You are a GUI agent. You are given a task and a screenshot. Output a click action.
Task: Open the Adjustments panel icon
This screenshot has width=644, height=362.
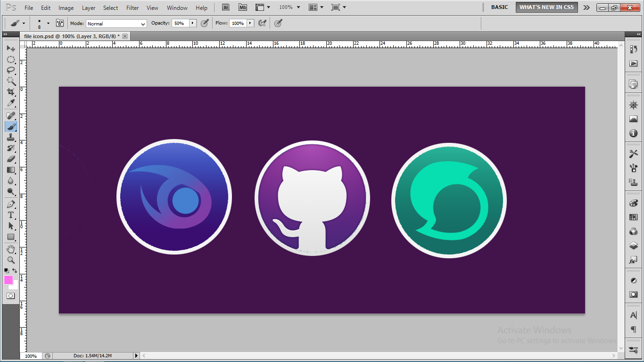point(633,280)
